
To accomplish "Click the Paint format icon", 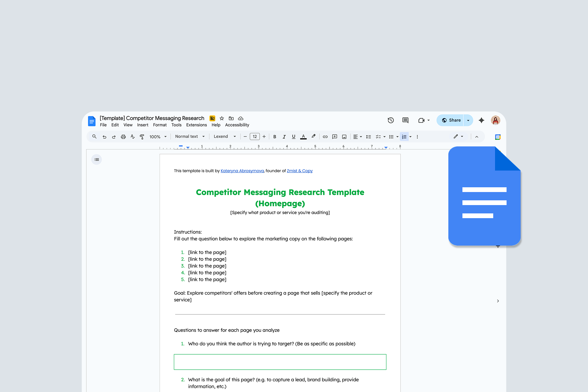I will (142, 137).
